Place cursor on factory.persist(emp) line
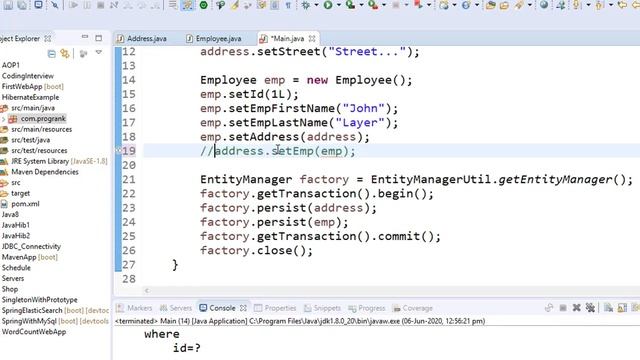The height and width of the screenshot is (360, 640). (x=274, y=222)
